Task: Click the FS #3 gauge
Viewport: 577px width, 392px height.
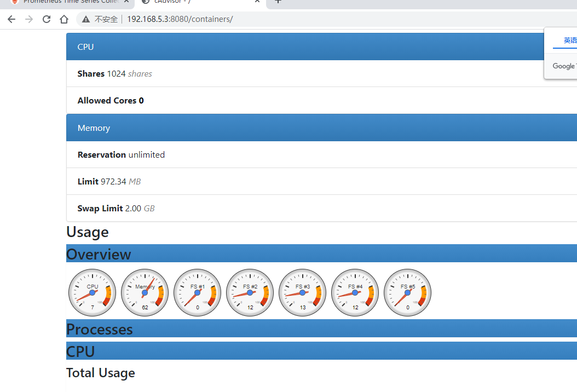Action: point(303,292)
